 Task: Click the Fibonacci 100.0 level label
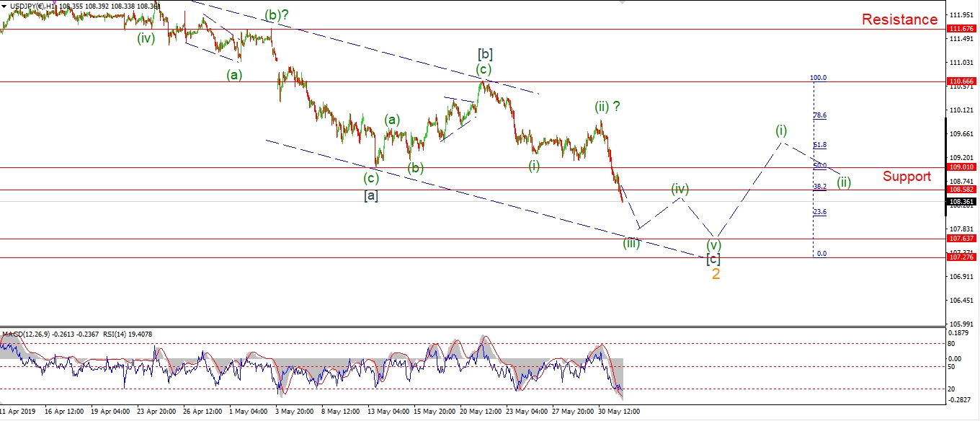pos(818,77)
